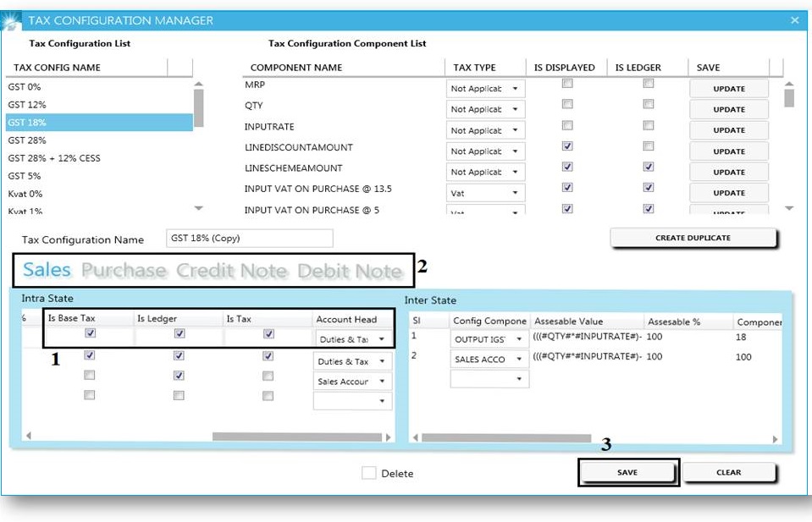The image size is (812, 522).
Task: Click CREATE DUPLICATE
Action: [x=693, y=238]
